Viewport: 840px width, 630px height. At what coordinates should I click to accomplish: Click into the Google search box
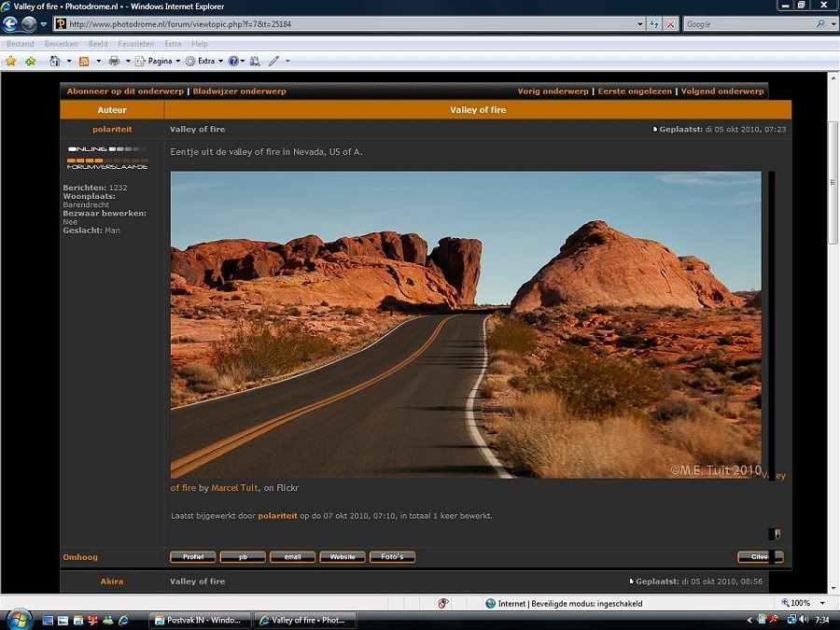point(749,24)
